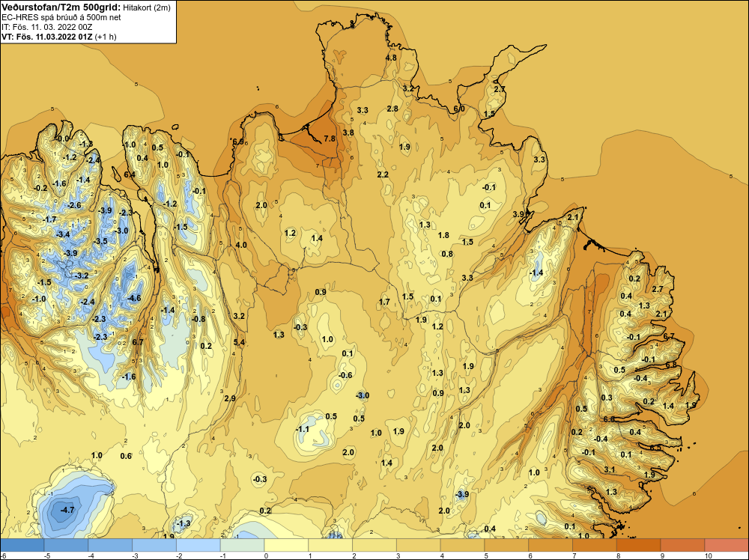This screenshot has height=560, width=749.
Task: Click the -4.7 value in the blue cold patch
Action: pos(67,510)
